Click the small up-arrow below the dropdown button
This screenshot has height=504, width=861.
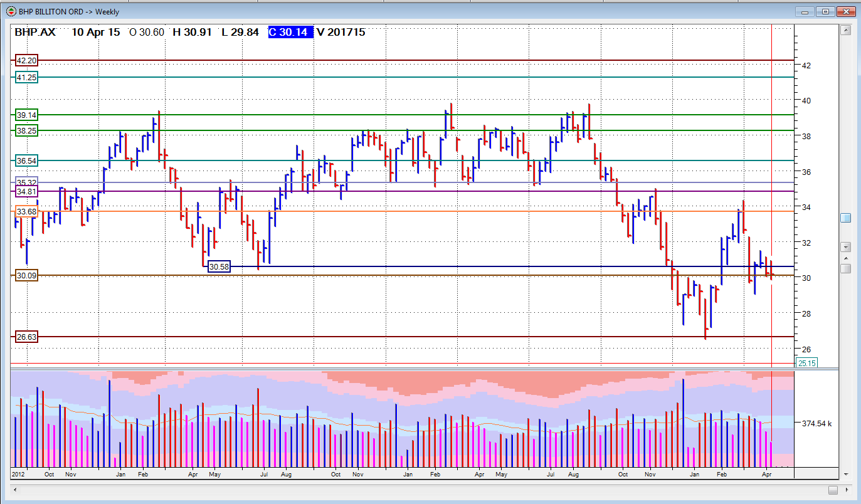click(x=845, y=258)
